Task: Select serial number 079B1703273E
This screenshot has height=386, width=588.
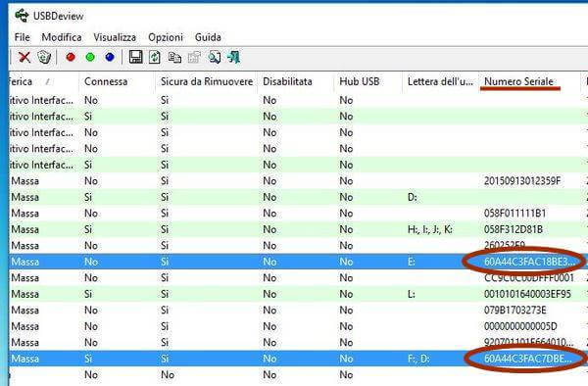Action: click(514, 311)
